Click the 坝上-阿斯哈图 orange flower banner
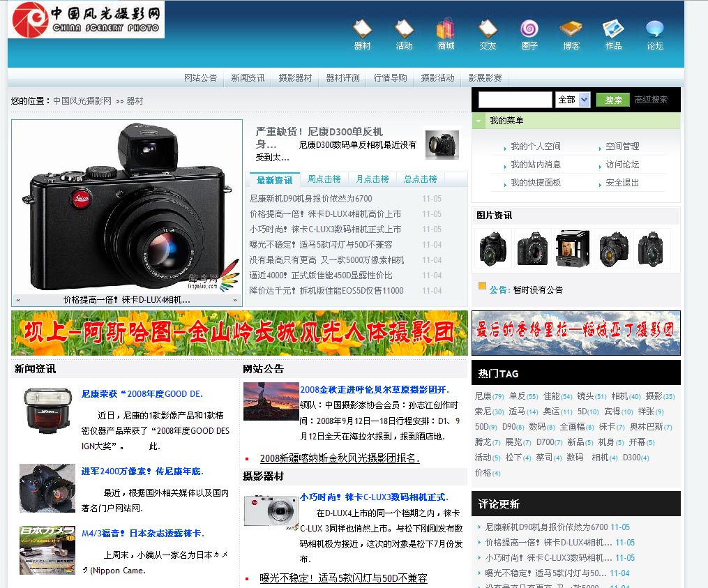This screenshot has height=588, width=708. coord(239,333)
